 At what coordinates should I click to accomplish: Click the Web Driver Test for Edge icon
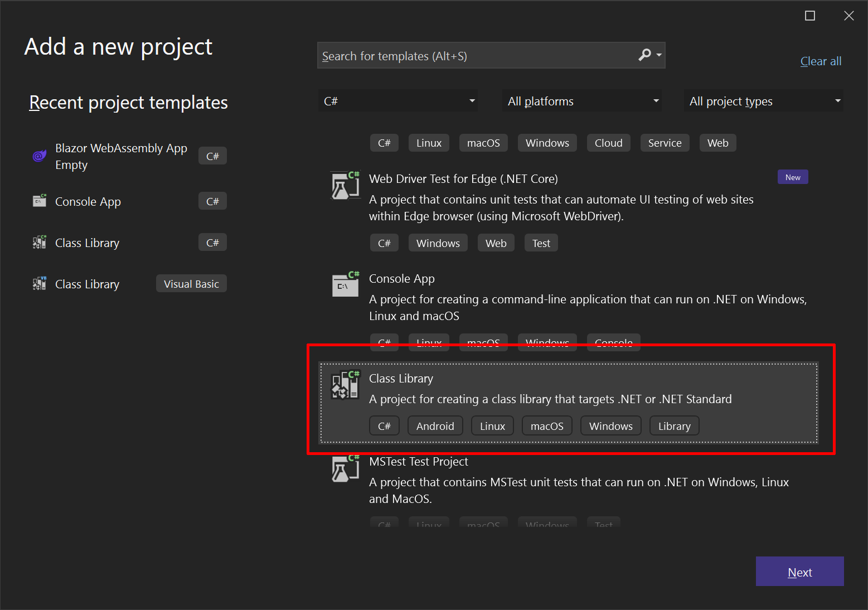[x=345, y=186]
